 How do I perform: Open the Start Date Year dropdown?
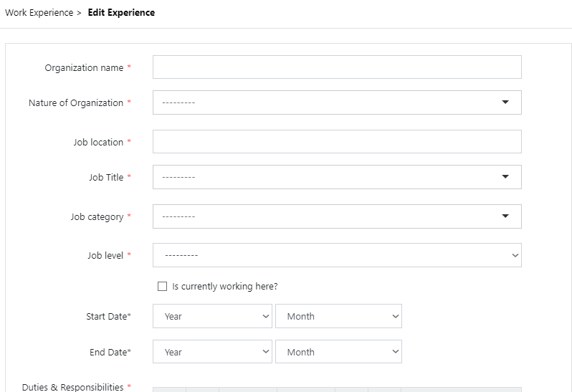212,316
